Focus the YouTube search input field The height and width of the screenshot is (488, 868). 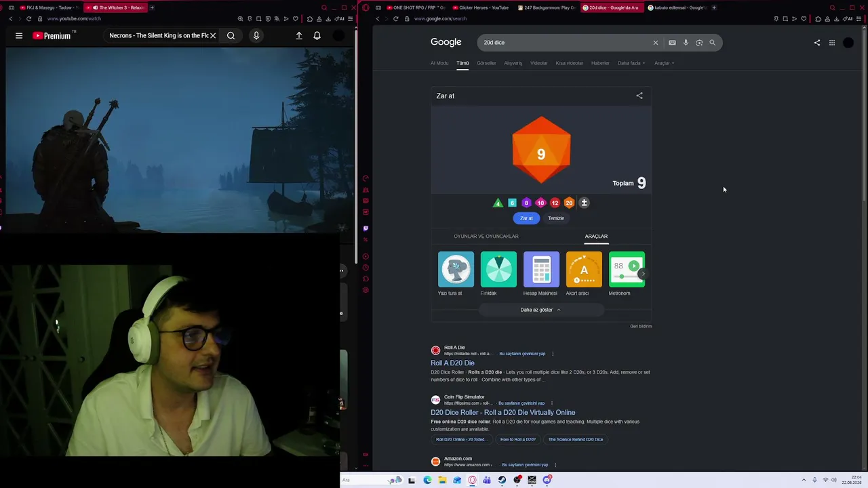coord(158,35)
